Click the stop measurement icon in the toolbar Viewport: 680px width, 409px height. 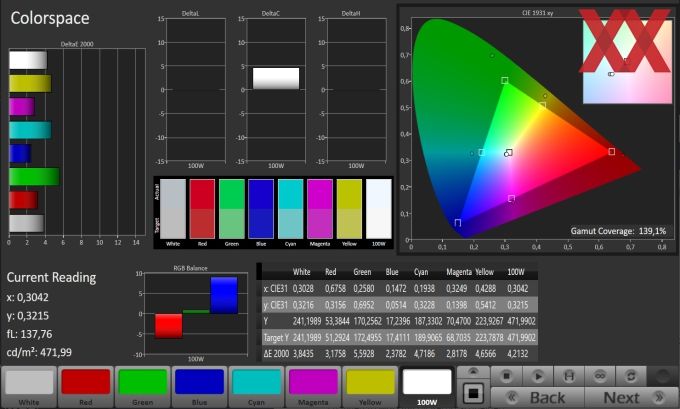[x=506, y=376]
